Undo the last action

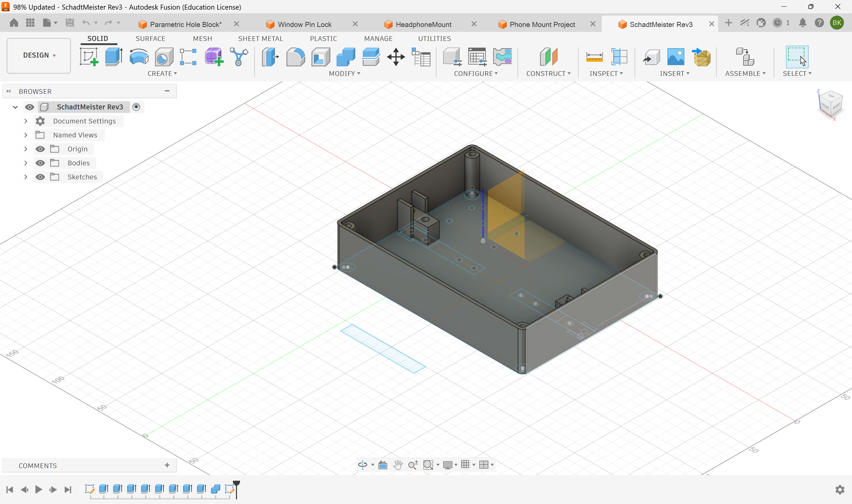point(86,23)
